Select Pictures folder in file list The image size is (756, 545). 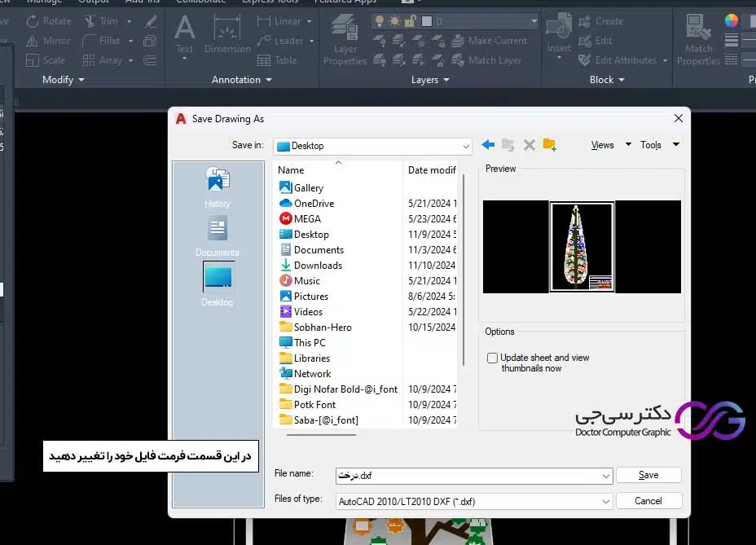point(304,297)
